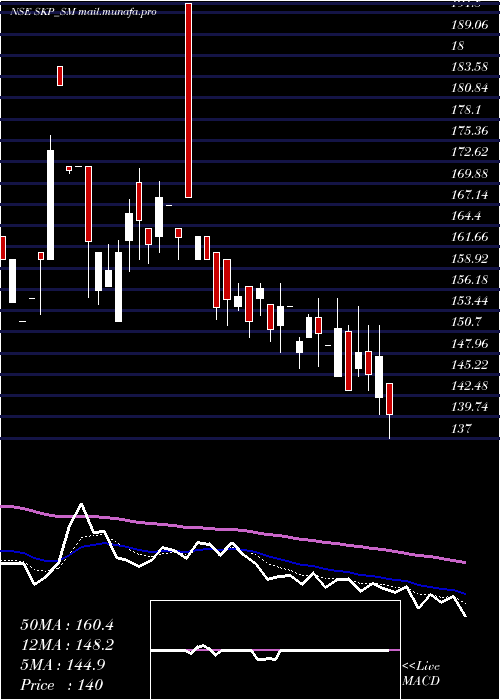Click the 183.58 price axis label
Image resolution: width=500 pixels, height=700 pixels.
click(470, 67)
